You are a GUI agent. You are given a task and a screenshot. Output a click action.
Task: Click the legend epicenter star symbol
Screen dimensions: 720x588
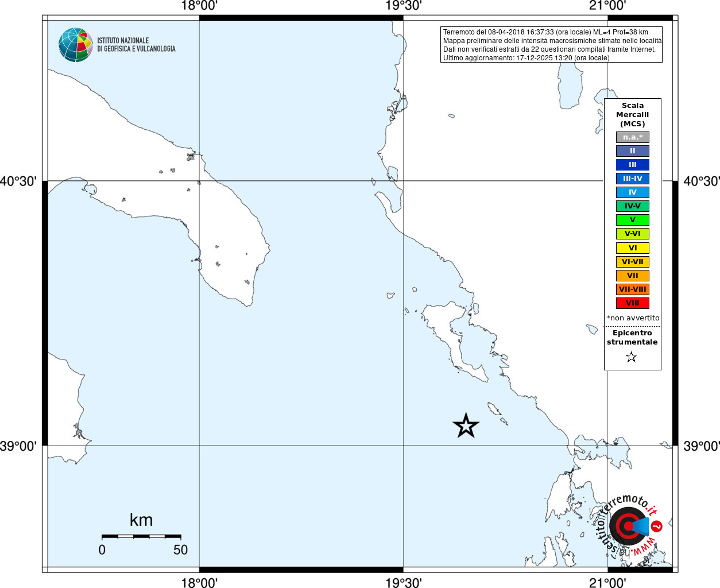click(632, 357)
